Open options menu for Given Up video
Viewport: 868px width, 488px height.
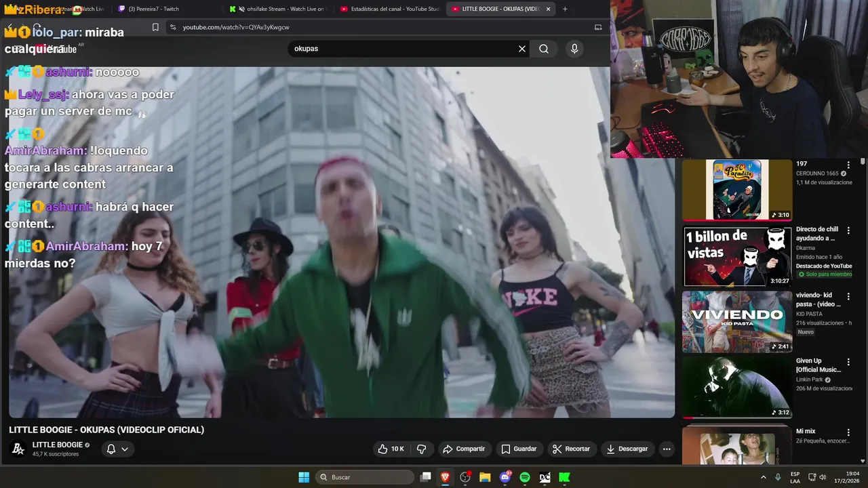(x=848, y=362)
